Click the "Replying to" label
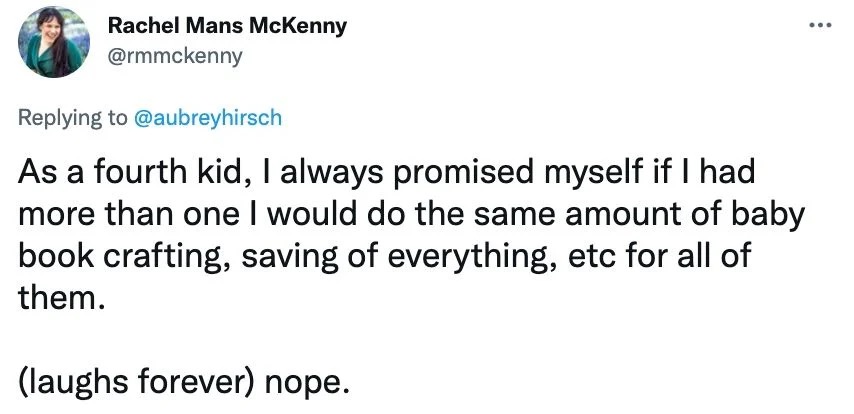854x414 pixels. 72,118
